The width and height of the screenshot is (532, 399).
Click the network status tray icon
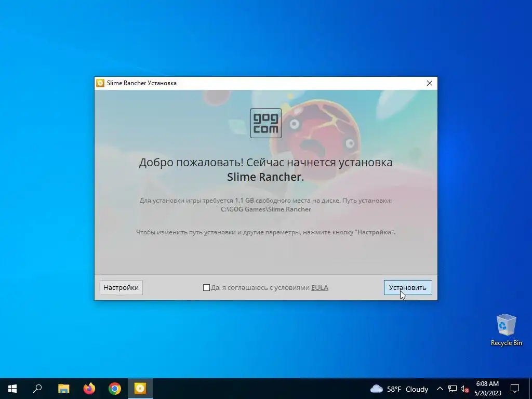(x=453, y=389)
